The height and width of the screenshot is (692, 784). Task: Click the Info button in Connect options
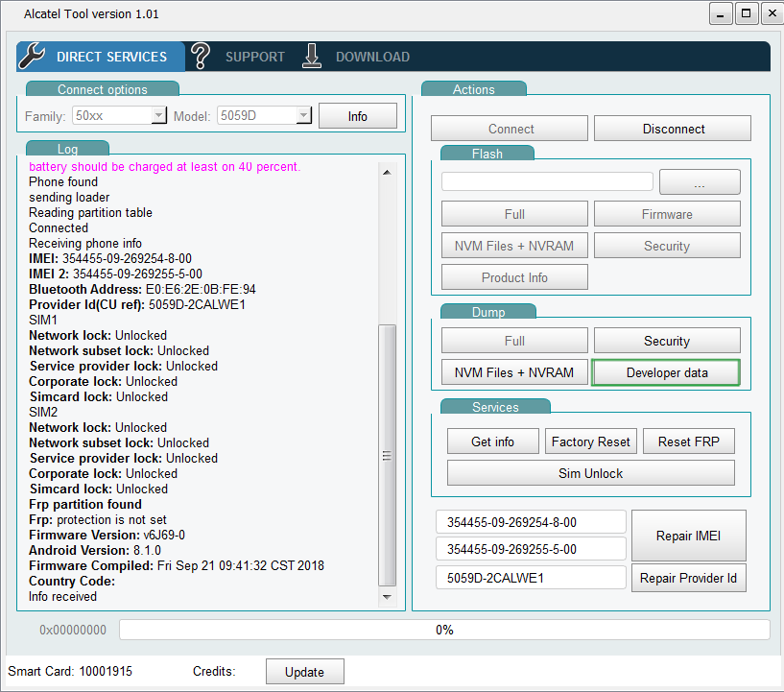click(358, 116)
